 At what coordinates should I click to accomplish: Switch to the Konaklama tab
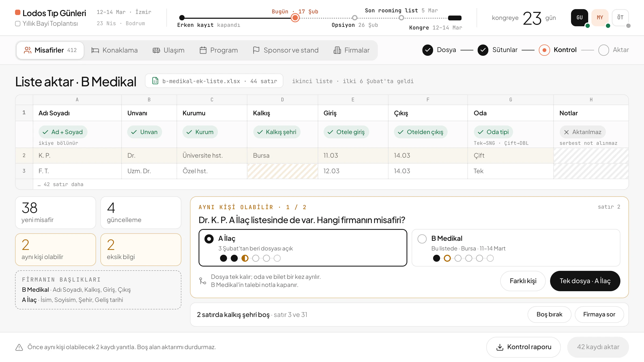tap(114, 50)
